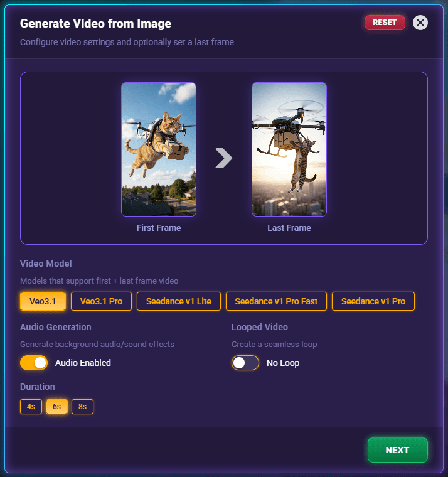Image resolution: width=448 pixels, height=477 pixels.
Task: Choose the Veo3.1 Pro model
Action: 101,301
